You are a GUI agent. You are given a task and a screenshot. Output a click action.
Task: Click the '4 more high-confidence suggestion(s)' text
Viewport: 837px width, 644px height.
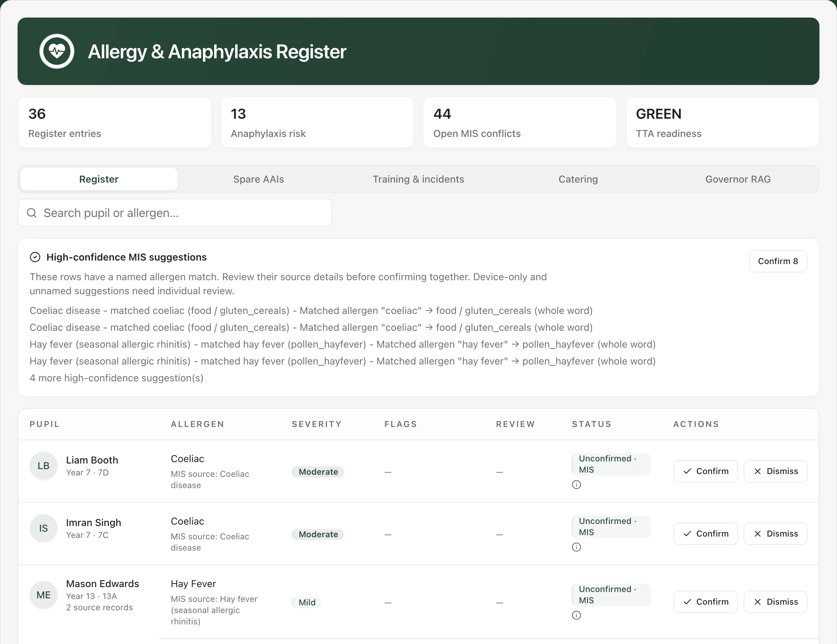117,378
